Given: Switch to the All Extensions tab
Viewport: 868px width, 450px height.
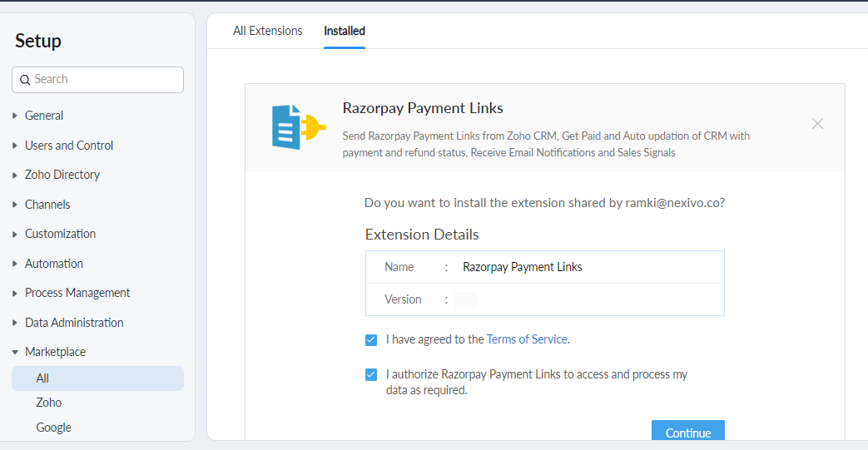Looking at the screenshot, I should (x=267, y=31).
